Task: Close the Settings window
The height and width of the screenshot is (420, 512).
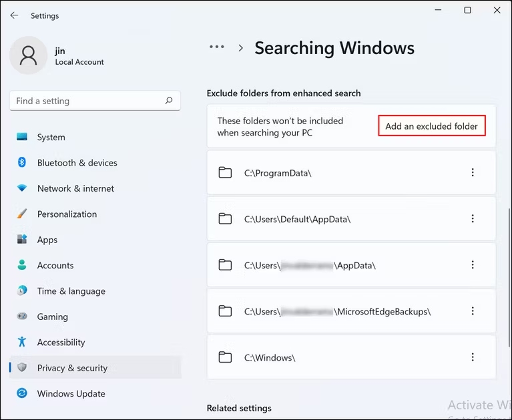Action: pyautogui.click(x=497, y=10)
